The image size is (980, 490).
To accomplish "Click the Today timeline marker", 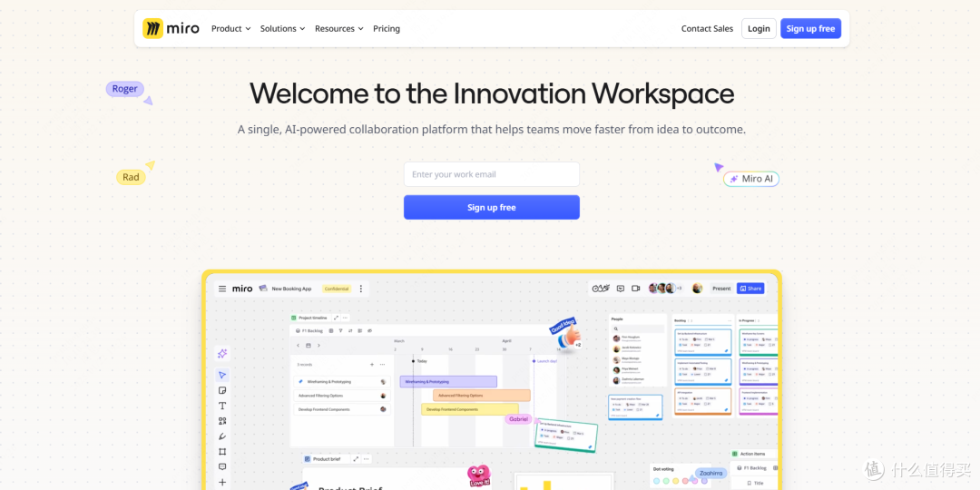I will point(419,361).
